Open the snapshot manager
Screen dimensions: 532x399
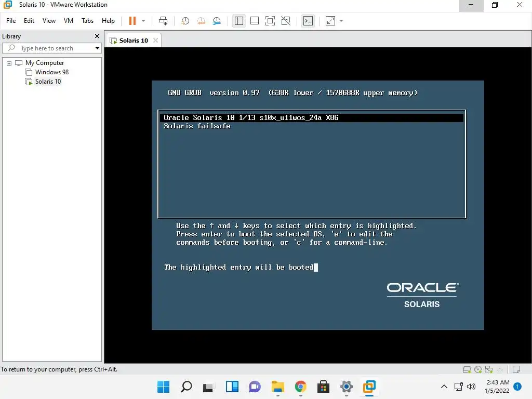tap(217, 21)
